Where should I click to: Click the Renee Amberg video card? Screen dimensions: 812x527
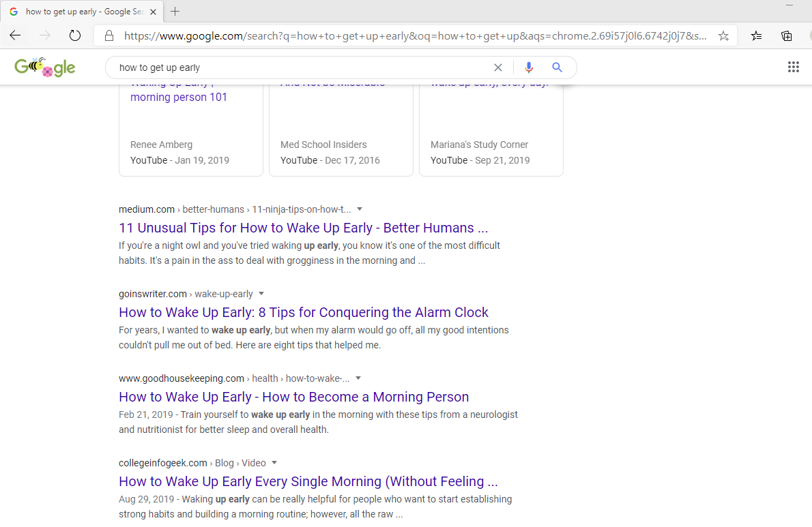point(191,130)
